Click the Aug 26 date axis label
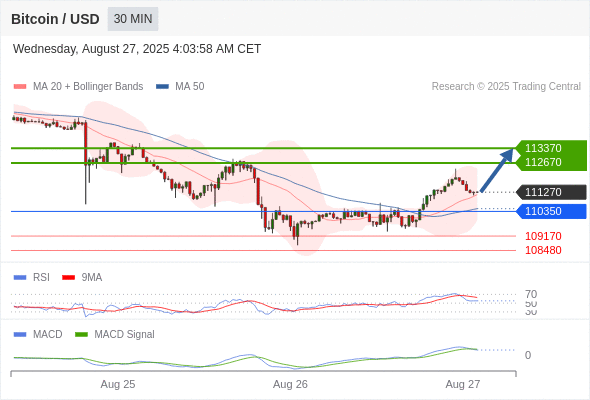The image size is (590, 400). click(290, 384)
